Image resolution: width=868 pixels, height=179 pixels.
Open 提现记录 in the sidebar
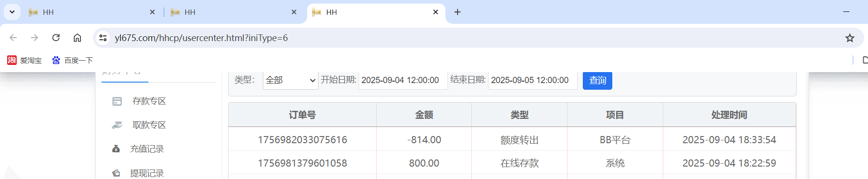pyautogui.click(x=147, y=173)
